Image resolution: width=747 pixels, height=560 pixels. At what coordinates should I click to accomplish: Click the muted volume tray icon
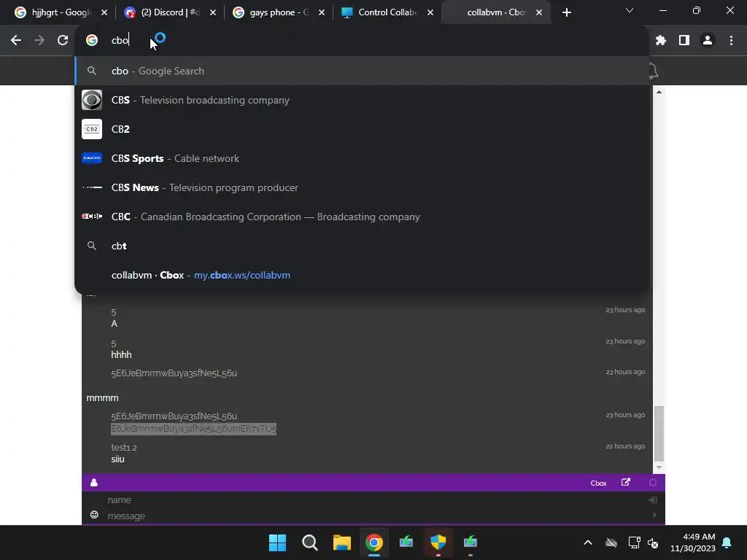click(653, 542)
